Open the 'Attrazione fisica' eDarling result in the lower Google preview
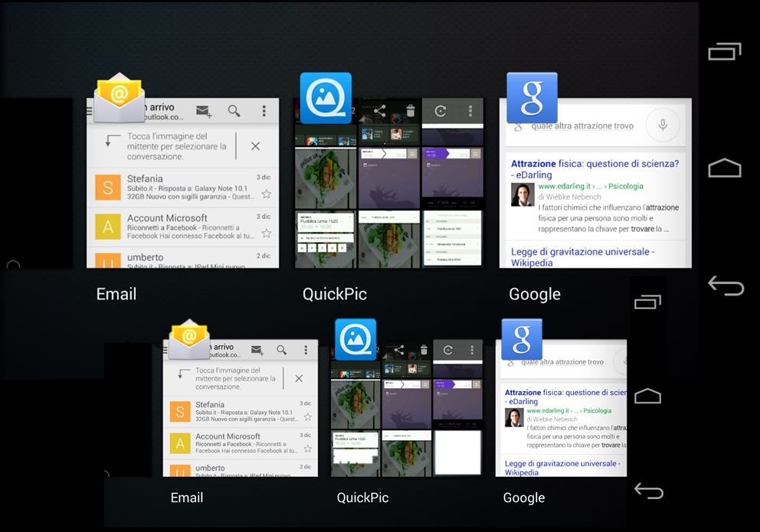This screenshot has height=532, width=760. coord(565,397)
